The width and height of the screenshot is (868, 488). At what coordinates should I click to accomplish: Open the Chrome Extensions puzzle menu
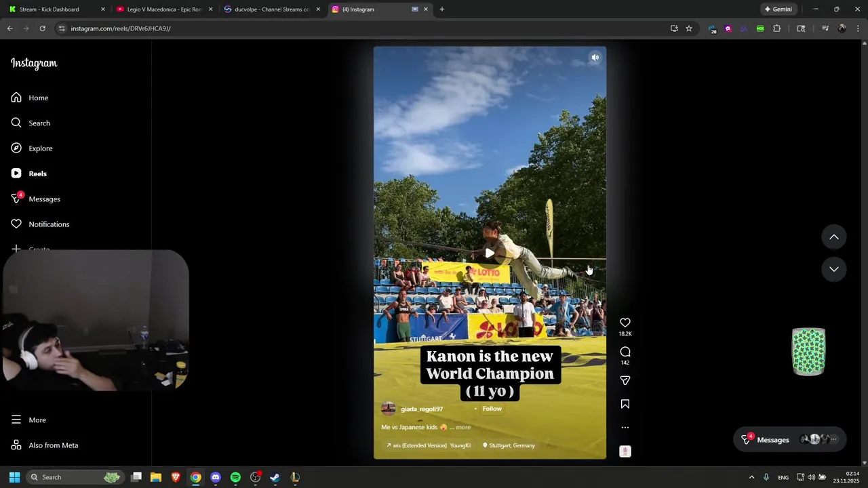(x=777, y=28)
